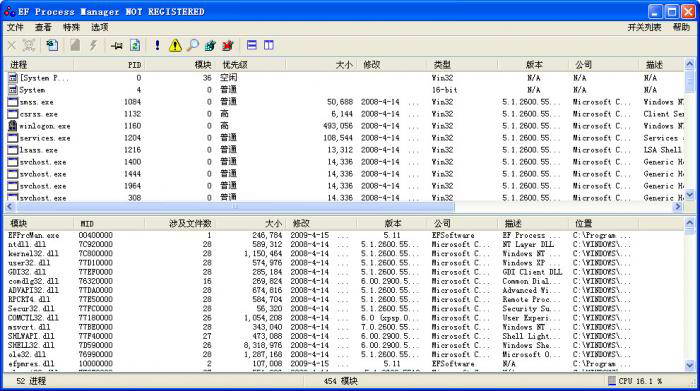The image size is (700, 391).
Task: Click the pushpin always-on-top icon
Action: pos(117,45)
